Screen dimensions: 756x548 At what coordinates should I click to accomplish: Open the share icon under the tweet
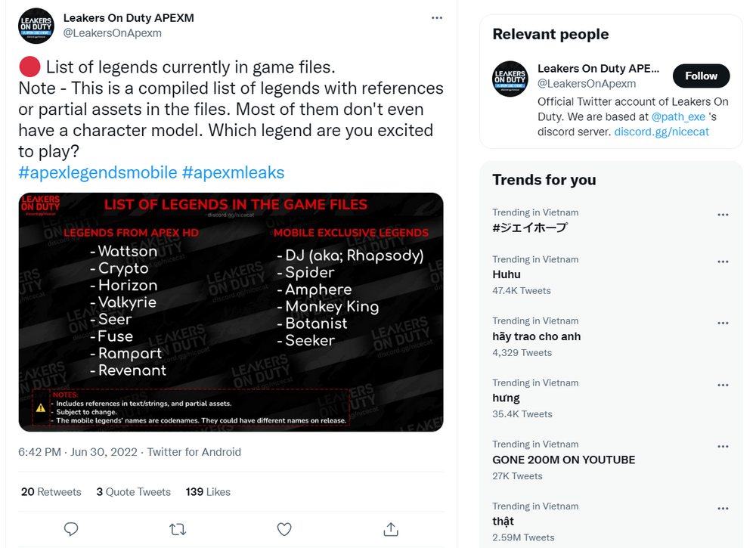tap(391, 529)
